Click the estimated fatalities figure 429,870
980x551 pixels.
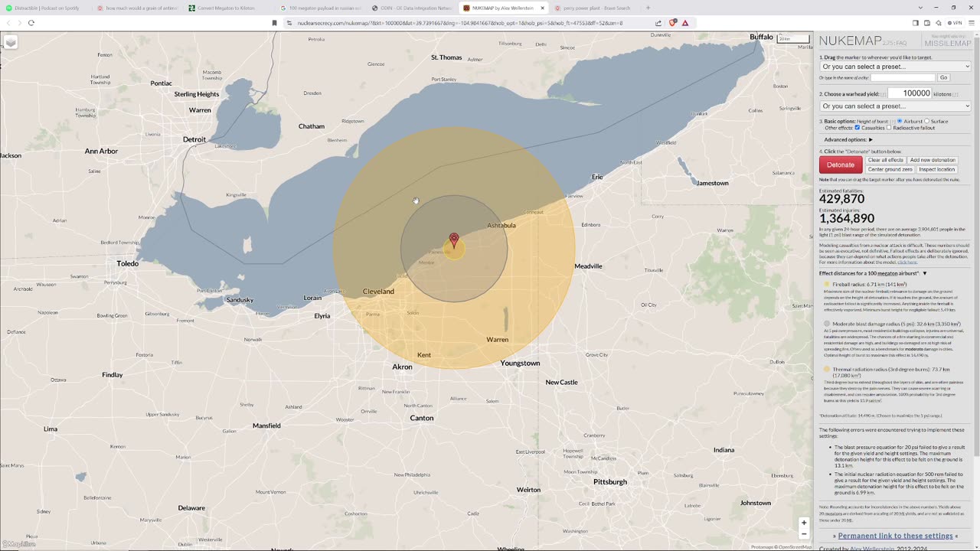842,199
